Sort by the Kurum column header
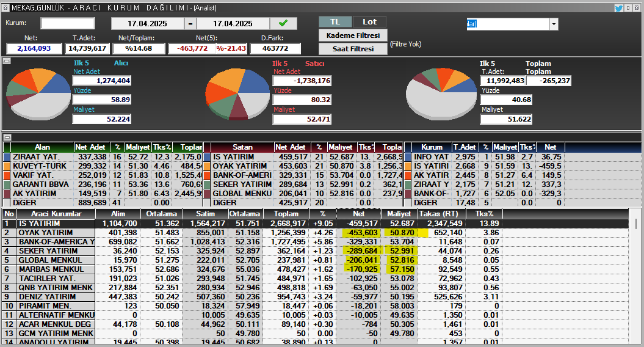Viewport: 644px width, 347px height. [432, 147]
